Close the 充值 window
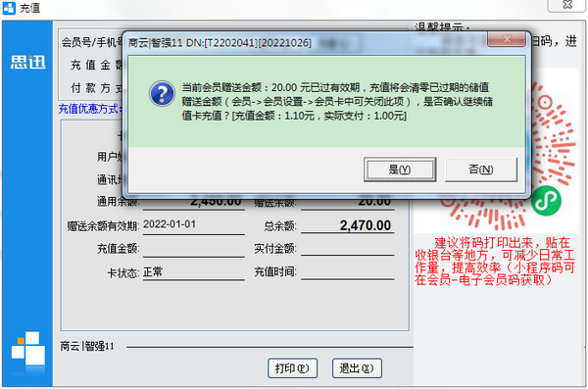This screenshot has width=588, height=389. (567, 5)
